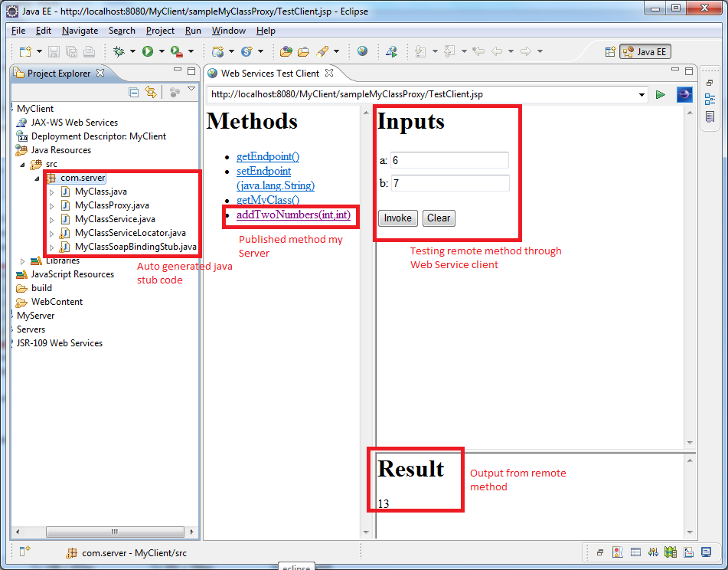Collapse All items in Project Explorer

(x=134, y=91)
